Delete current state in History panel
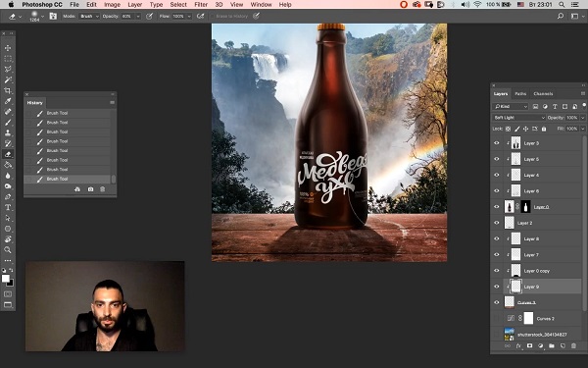Viewport: 588px width, 368px height. [x=102, y=189]
